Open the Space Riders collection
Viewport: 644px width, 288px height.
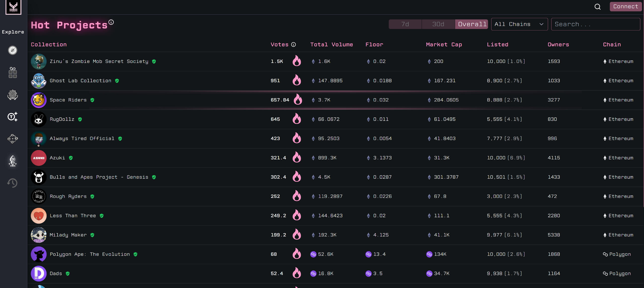pos(68,100)
